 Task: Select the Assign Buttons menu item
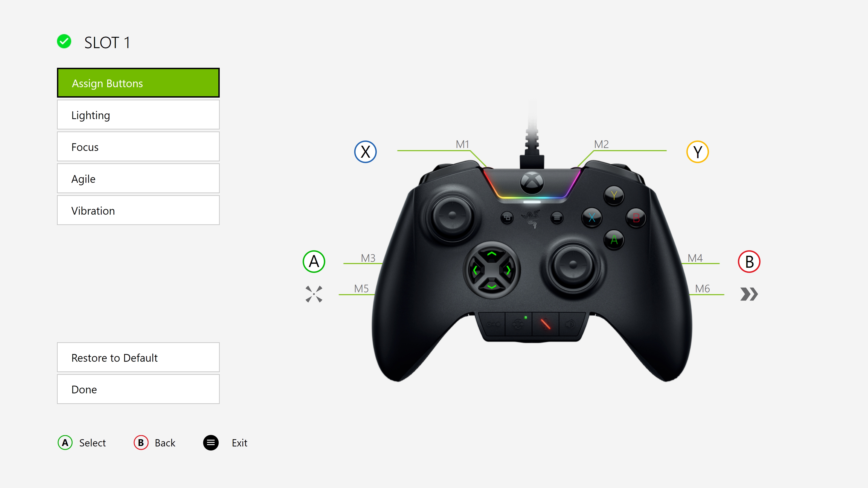click(139, 83)
